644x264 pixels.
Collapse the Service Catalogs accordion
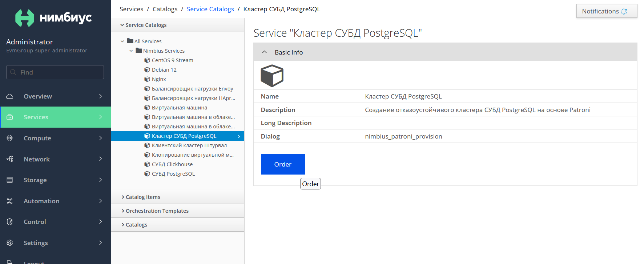click(122, 25)
